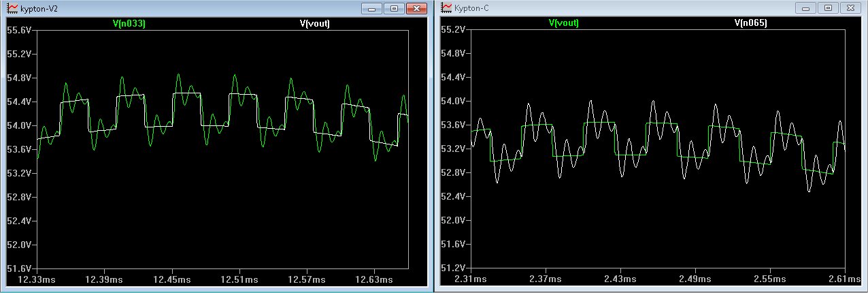Maximize the Kypton-C window
The image size is (868, 293).
[828, 8]
